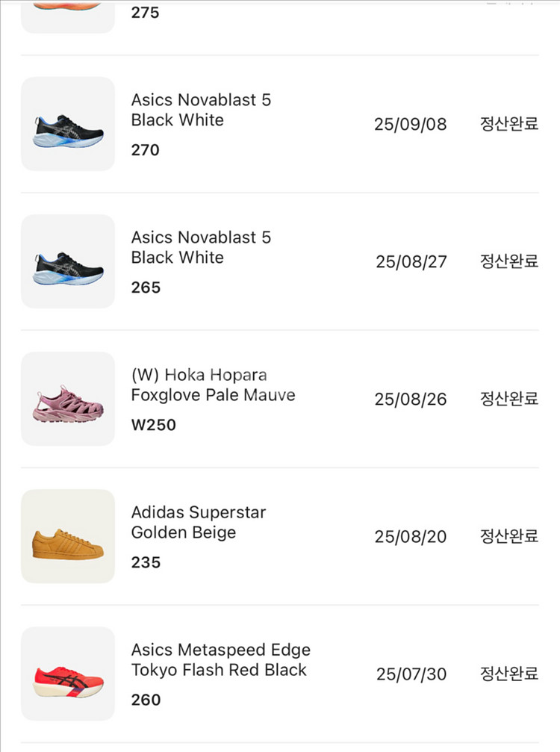
Task: Open the pink Hoka Hopara shoe thumbnail
Action: (68, 399)
